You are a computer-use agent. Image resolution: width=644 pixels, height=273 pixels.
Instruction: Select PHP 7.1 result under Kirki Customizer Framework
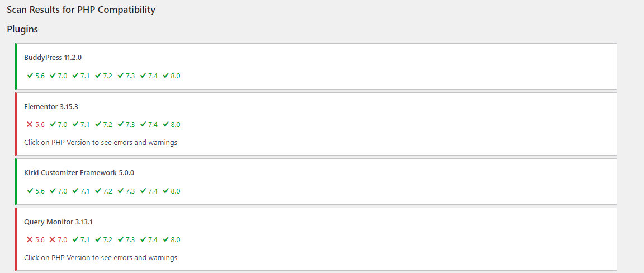coord(85,191)
